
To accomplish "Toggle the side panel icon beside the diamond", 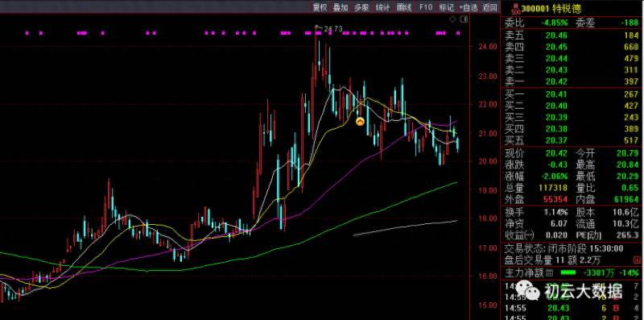I will [x=464, y=19].
